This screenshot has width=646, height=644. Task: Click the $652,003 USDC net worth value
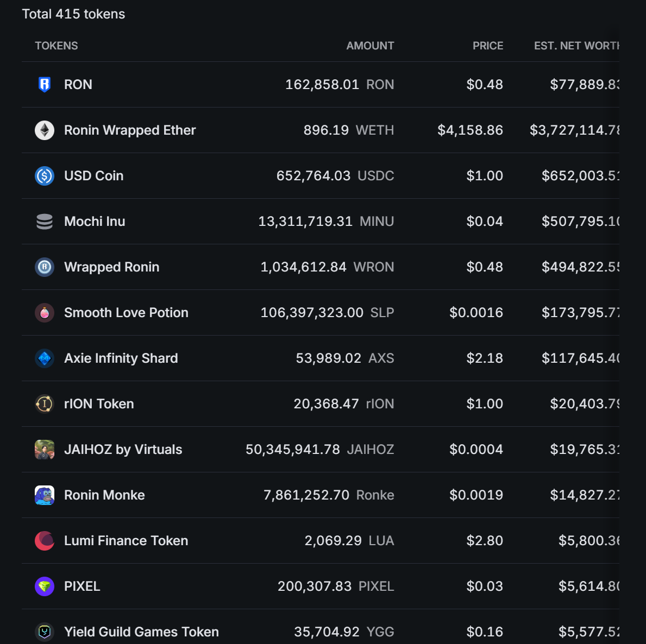(x=580, y=176)
